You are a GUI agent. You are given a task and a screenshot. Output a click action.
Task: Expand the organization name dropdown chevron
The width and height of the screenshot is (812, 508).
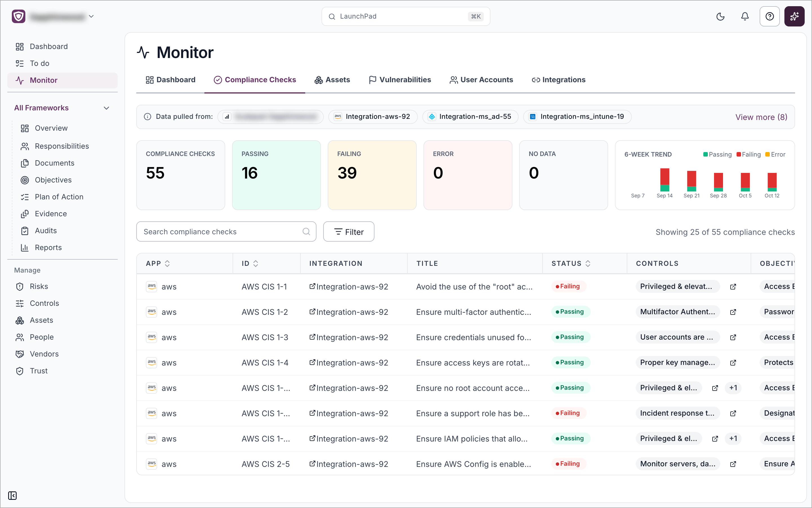[91, 16]
